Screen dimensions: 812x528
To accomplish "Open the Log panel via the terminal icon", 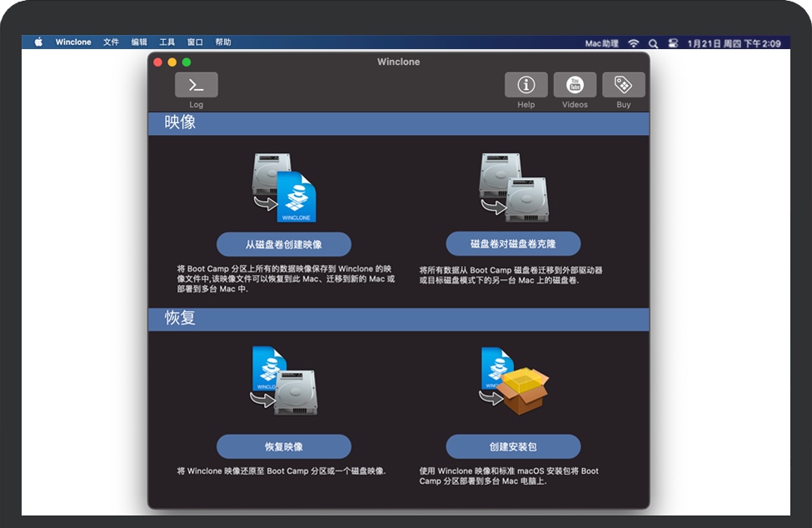I will tap(195, 84).
